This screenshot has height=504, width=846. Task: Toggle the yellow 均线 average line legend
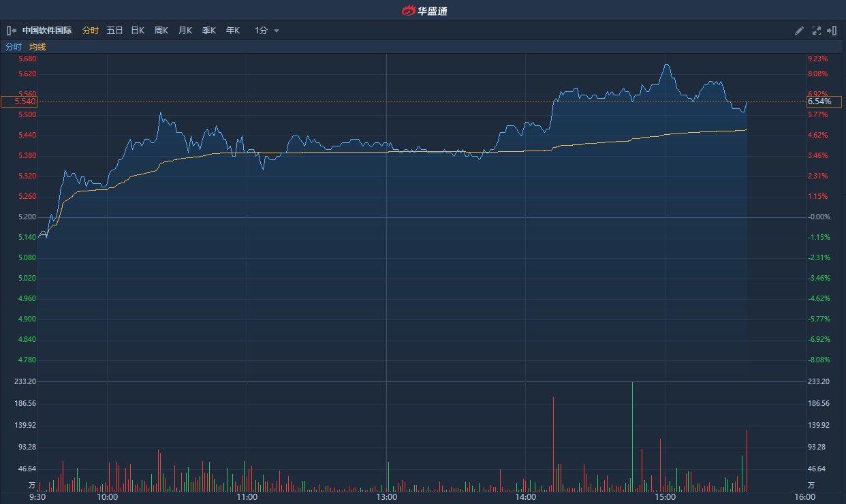coord(37,47)
